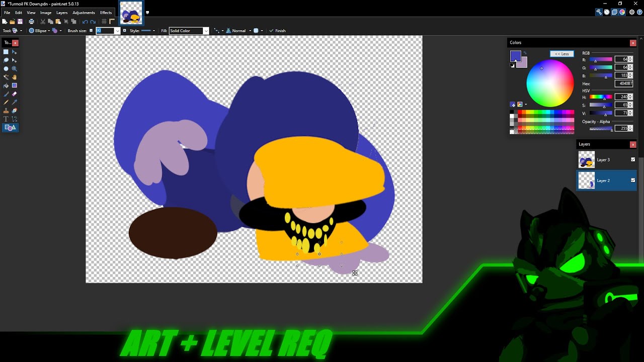Click the Open file folder icon
This screenshot has width=644, height=362.
click(x=12, y=22)
